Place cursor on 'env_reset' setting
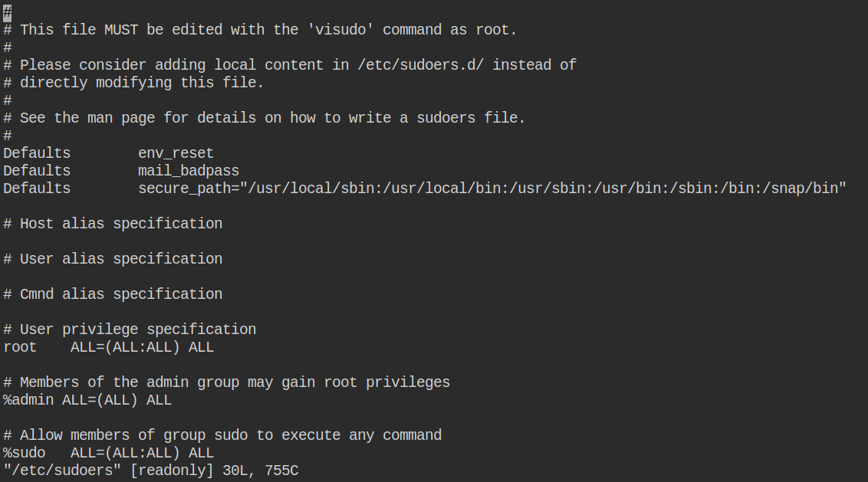The width and height of the screenshot is (868, 482). [176, 153]
